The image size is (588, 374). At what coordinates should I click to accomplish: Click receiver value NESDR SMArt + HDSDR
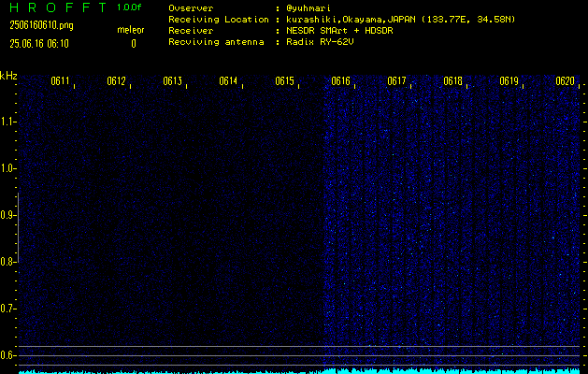(x=339, y=30)
